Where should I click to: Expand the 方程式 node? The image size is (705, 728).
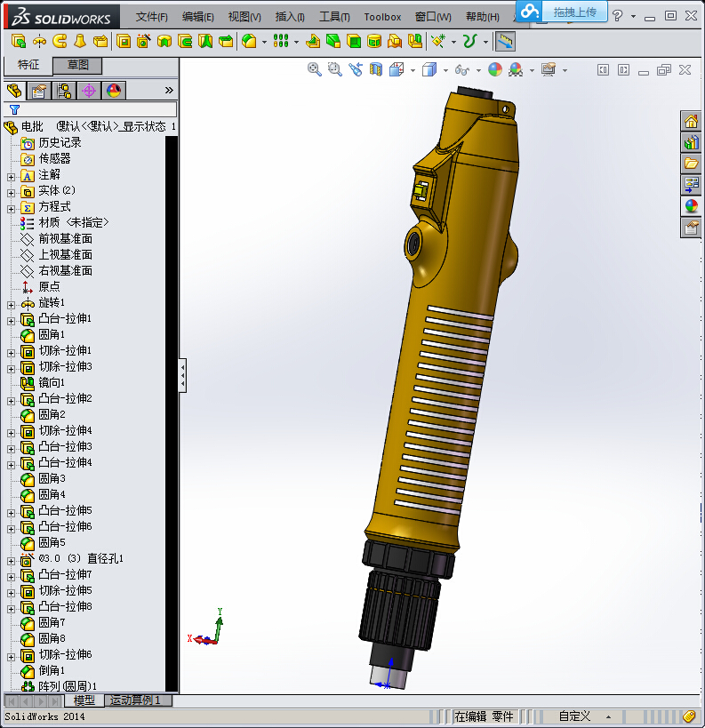point(11,209)
